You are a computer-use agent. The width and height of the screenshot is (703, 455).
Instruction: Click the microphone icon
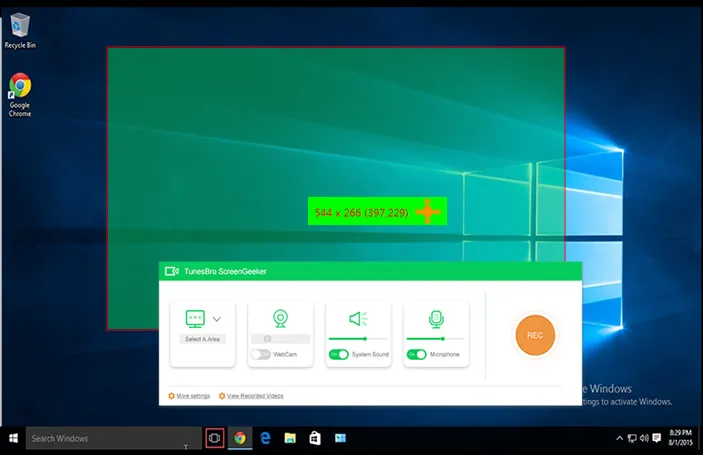tap(436, 318)
